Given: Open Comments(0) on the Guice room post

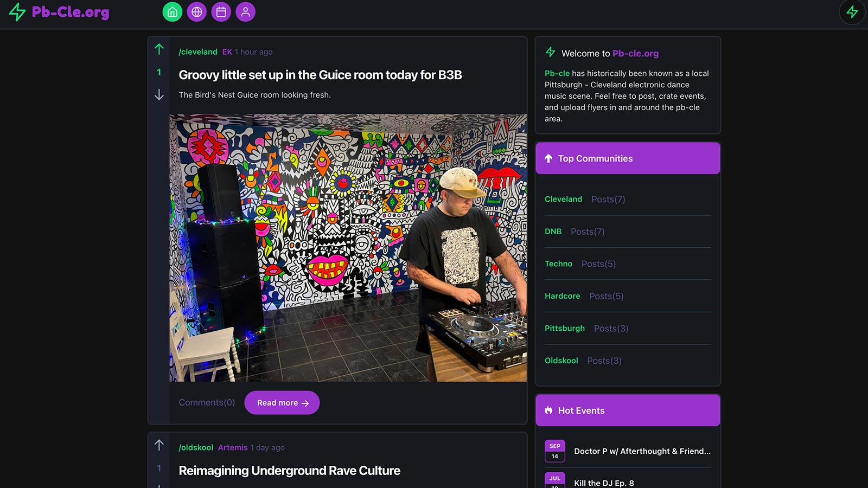Looking at the screenshot, I should [207, 402].
